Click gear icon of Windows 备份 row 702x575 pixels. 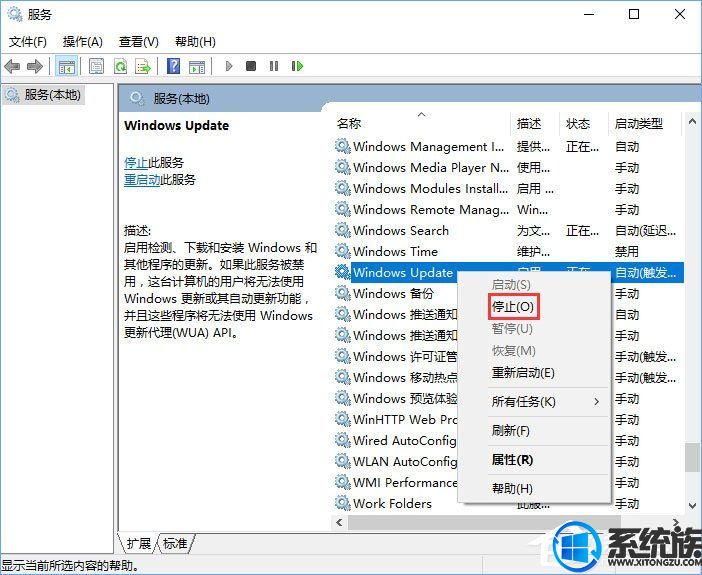[x=342, y=293]
